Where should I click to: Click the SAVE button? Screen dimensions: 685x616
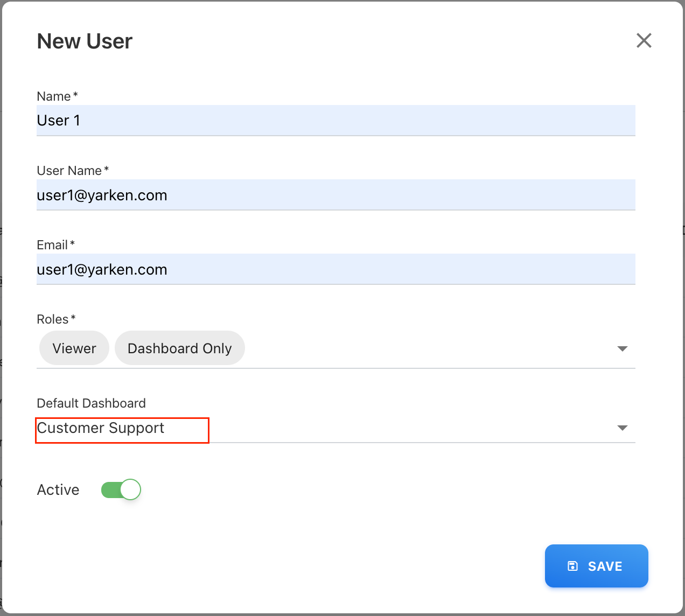point(596,566)
